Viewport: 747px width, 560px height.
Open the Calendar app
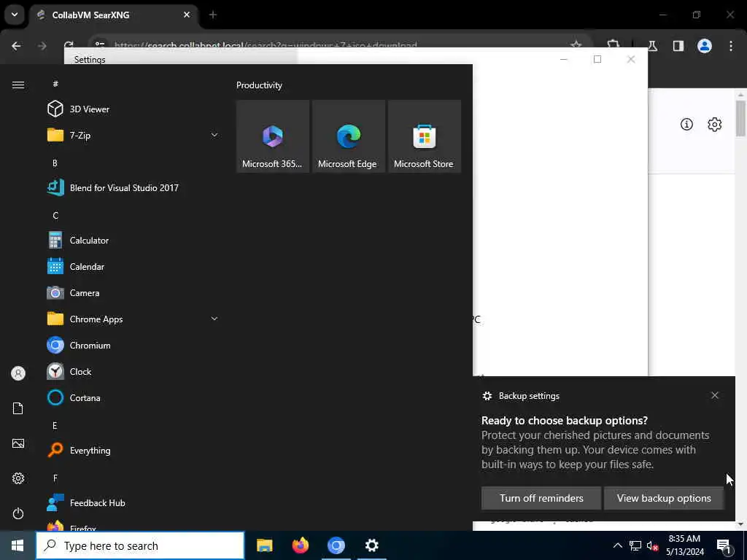[133, 267]
